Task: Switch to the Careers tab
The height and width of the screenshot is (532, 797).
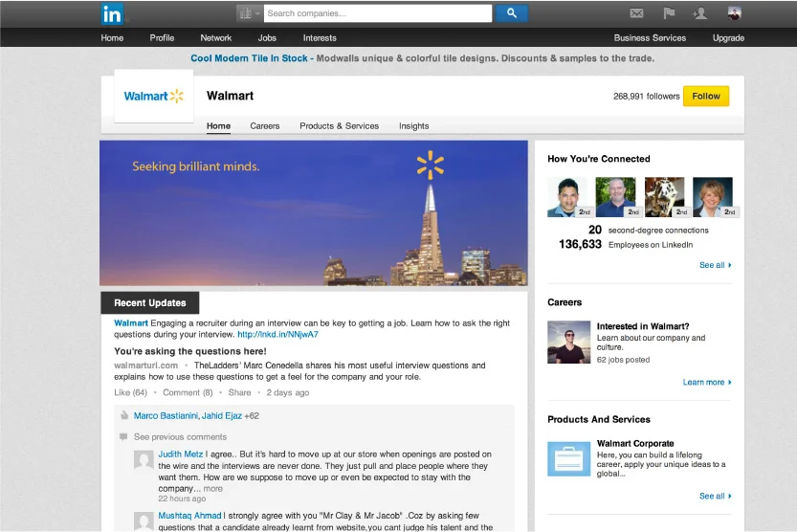Action: [x=265, y=126]
